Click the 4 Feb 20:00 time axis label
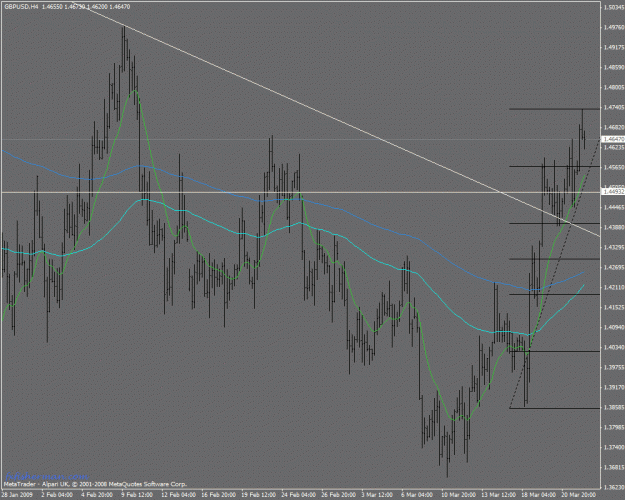Screen dimensions: 625x500 97,495
